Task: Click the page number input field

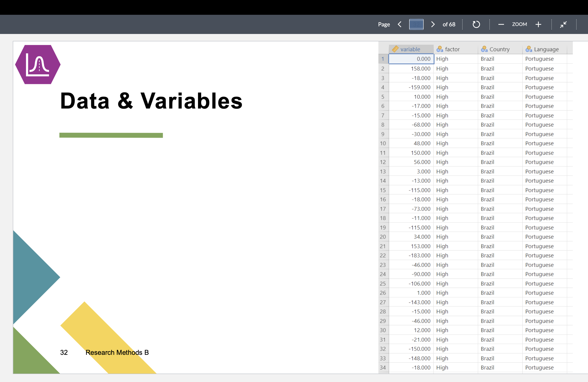Action: (416, 24)
